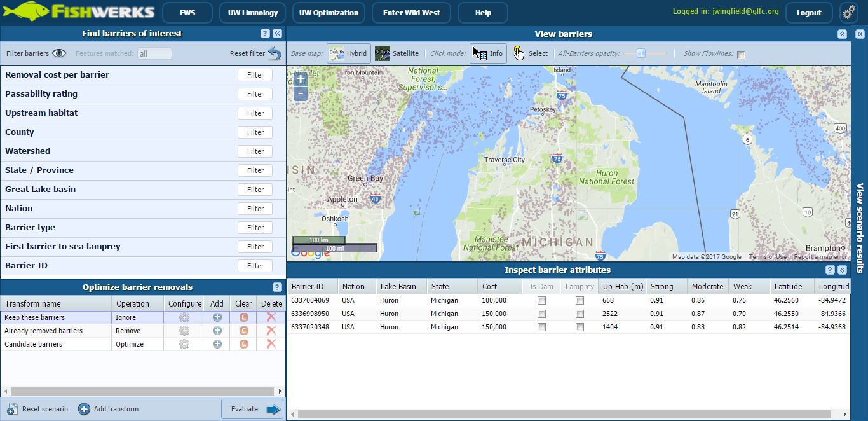Click the Features matched input field
Screen dimensions: 868x421
point(154,53)
